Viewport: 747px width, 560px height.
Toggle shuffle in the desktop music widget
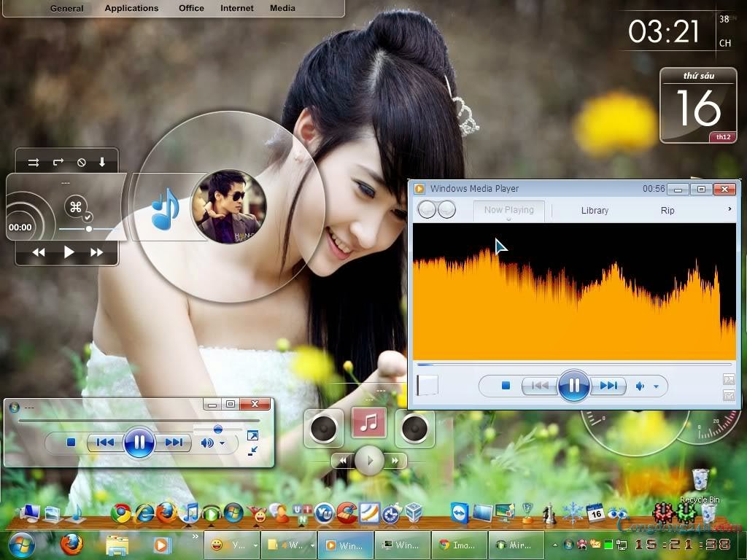pyautogui.click(x=34, y=163)
